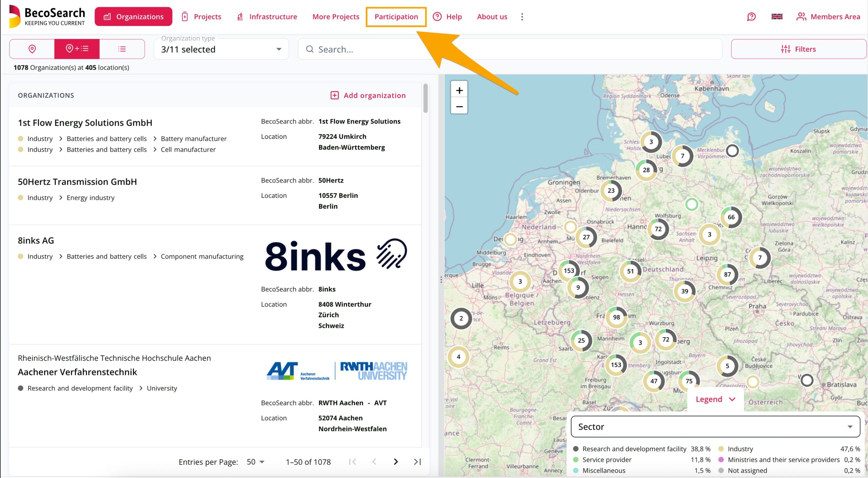Click the Industry legend color dot

[721, 449]
